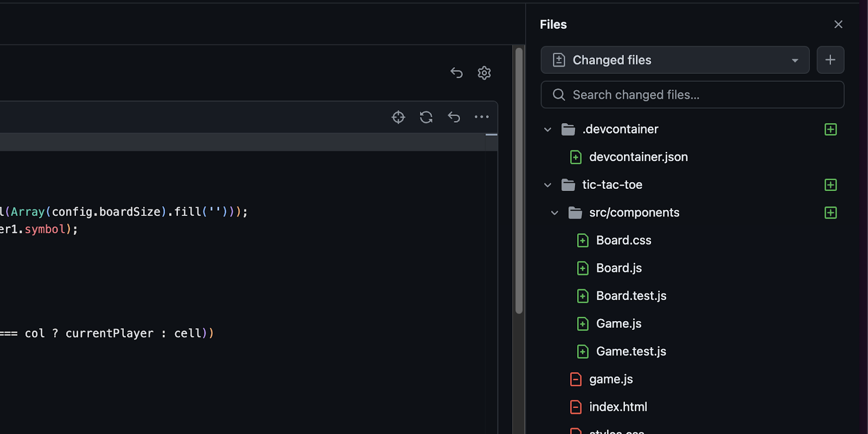Open deleted game.js file
This screenshot has height=434, width=868.
(611, 379)
